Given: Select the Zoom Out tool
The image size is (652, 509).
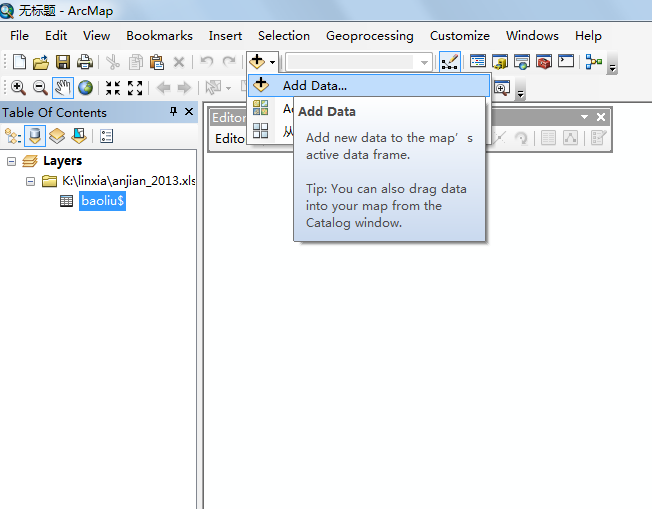Looking at the screenshot, I should tap(40, 88).
